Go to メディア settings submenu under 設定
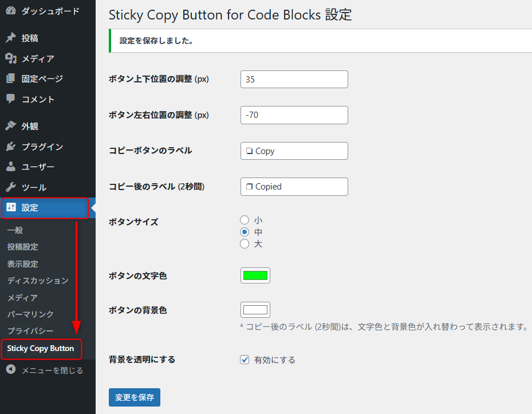Viewport: 532px width, 414px height. (x=22, y=297)
